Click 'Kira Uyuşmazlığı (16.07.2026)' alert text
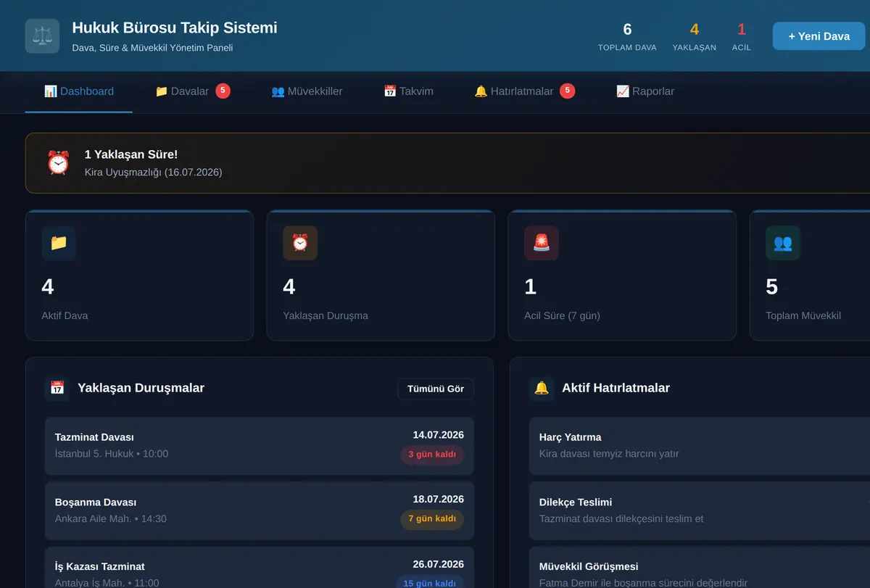Image resolution: width=870 pixels, height=588 pixels. (x=154, y=173)
